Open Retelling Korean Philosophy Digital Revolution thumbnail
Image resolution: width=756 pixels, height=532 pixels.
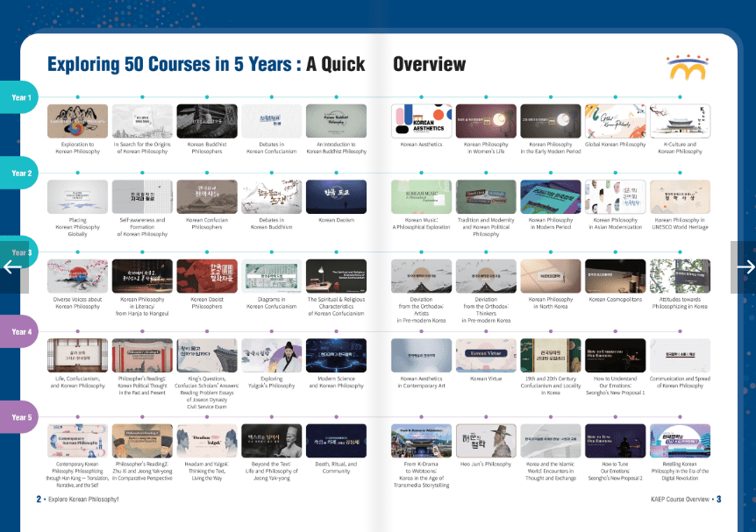[680, 441]
